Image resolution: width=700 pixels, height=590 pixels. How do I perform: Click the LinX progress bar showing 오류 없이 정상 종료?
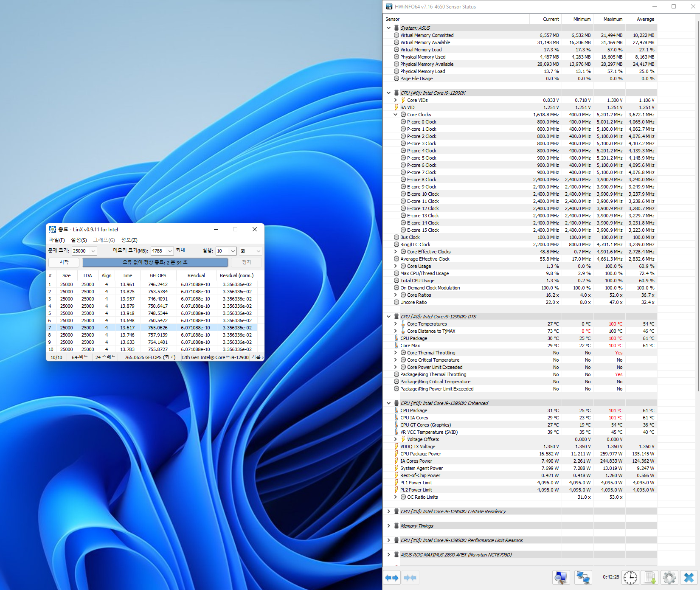pyautogui.click(x=155, y=262)
